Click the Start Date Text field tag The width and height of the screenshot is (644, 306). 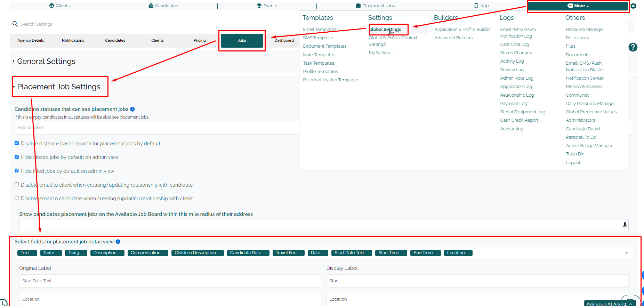point(352,253)
